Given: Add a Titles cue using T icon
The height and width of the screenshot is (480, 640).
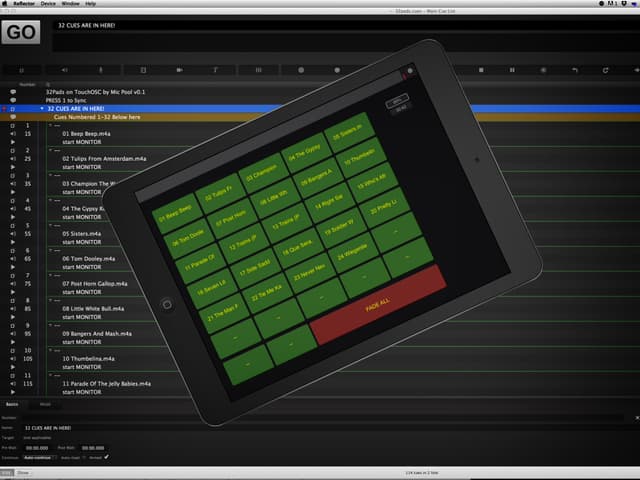Looking at the screenshot, I should [x=216, y=70].
